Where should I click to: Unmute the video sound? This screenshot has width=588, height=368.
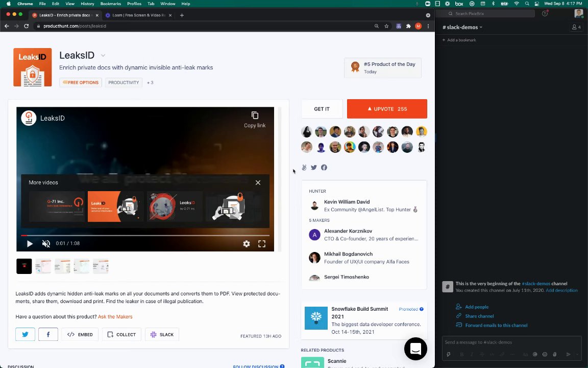click(46, 244)
